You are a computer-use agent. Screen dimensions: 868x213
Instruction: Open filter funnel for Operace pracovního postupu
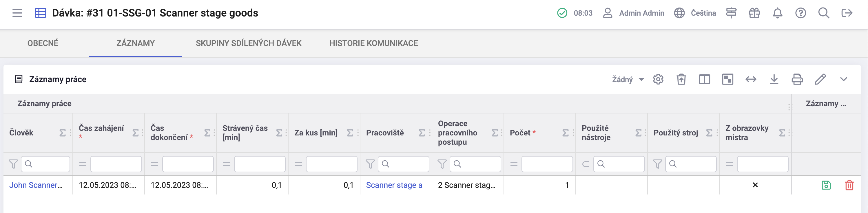pos(442,164)
